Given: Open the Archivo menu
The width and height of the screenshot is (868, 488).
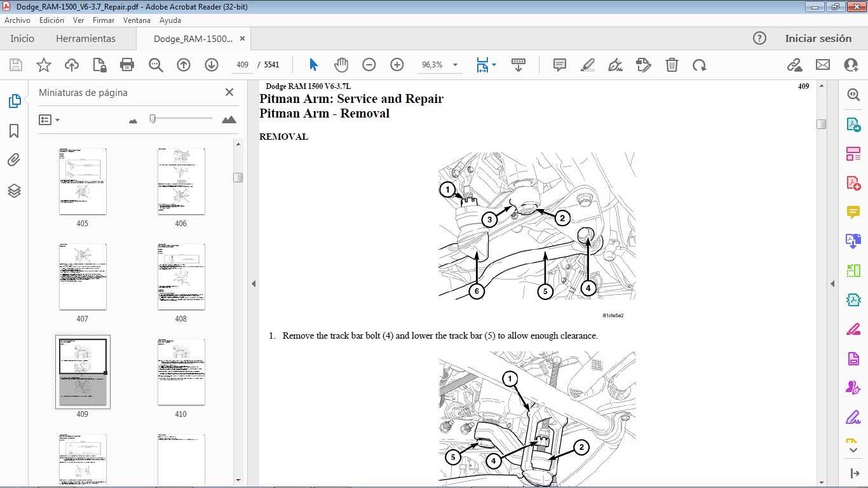Looking at the screenshot, I should (18, 20).
